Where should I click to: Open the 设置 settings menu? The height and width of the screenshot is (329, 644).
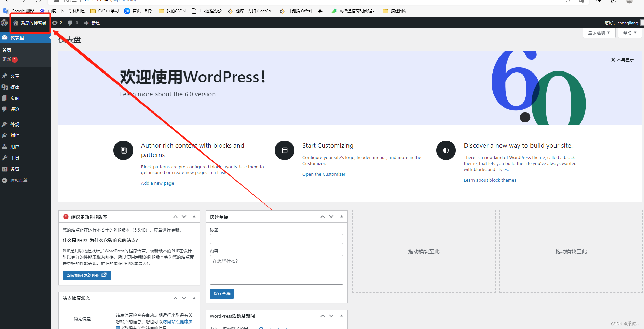(x=26, y=169)
